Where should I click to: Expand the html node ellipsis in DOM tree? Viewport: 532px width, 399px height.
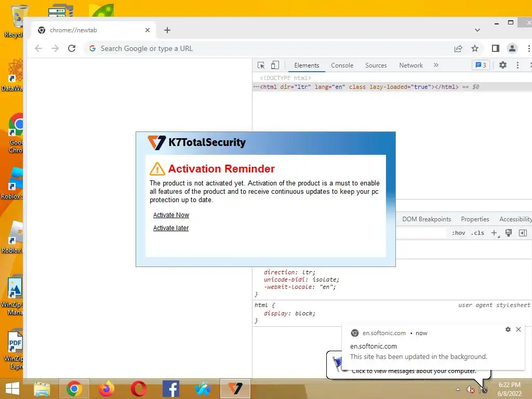pyautogui.click(x=256, y=87)
